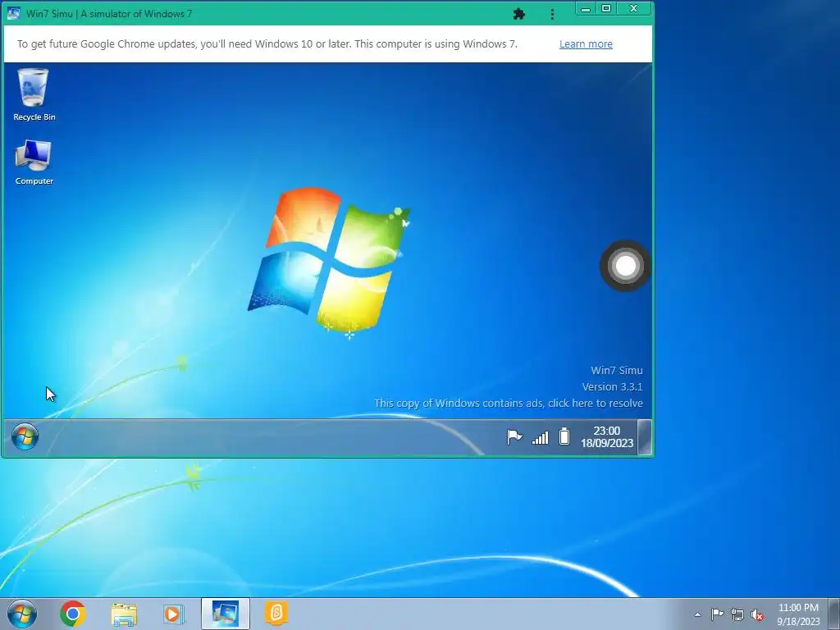Click the 'Version 3.3.1' watermark text
The image size is (840, 630).
pos(612,387)
